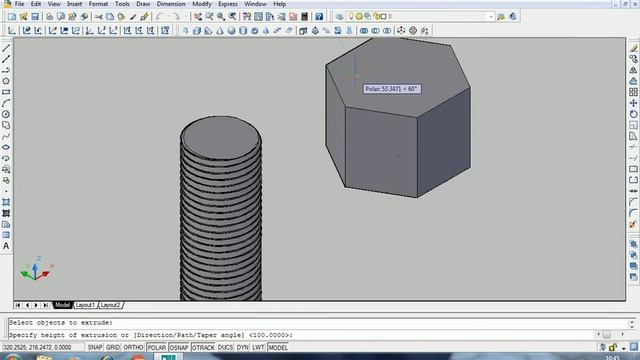Open the Draw menu
640x360 pixels.
click(x=143, y=4)
